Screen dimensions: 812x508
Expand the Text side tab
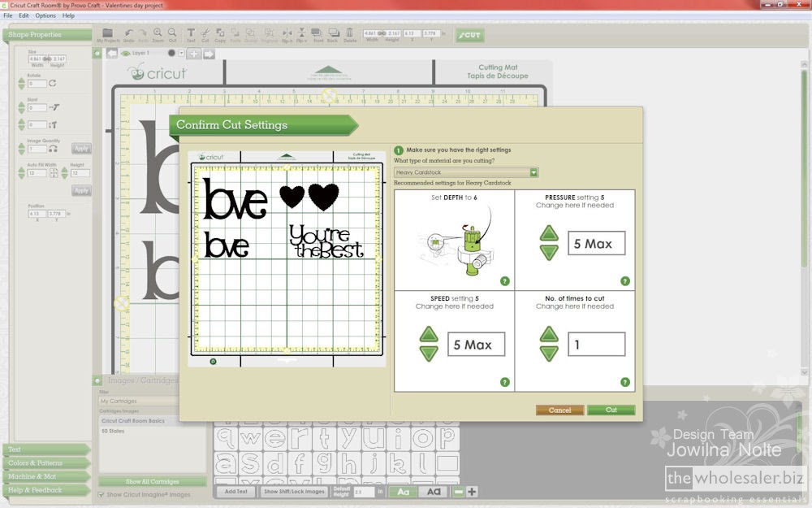coord(45,449)
